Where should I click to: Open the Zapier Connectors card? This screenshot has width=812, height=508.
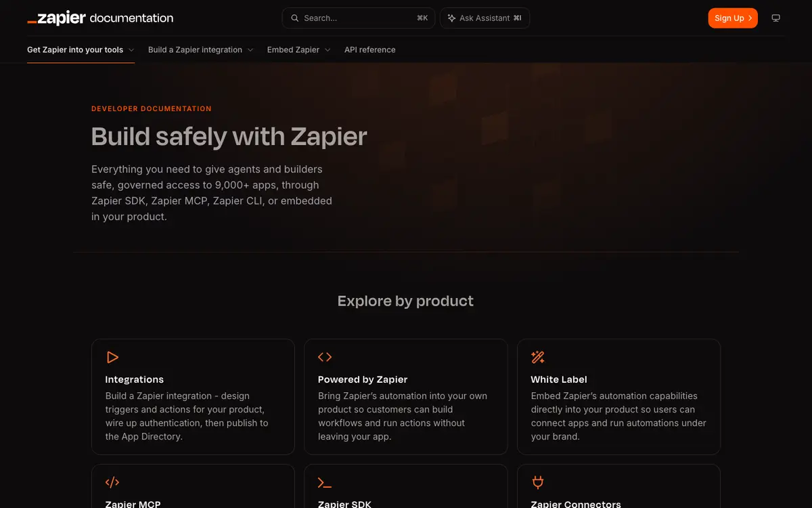618,486
